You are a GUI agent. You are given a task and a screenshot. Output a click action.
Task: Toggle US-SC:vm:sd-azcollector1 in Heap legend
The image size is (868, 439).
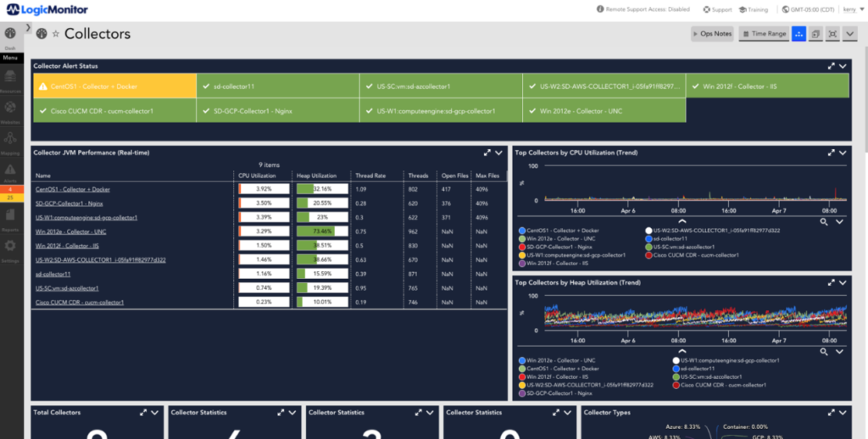(707, 376)
